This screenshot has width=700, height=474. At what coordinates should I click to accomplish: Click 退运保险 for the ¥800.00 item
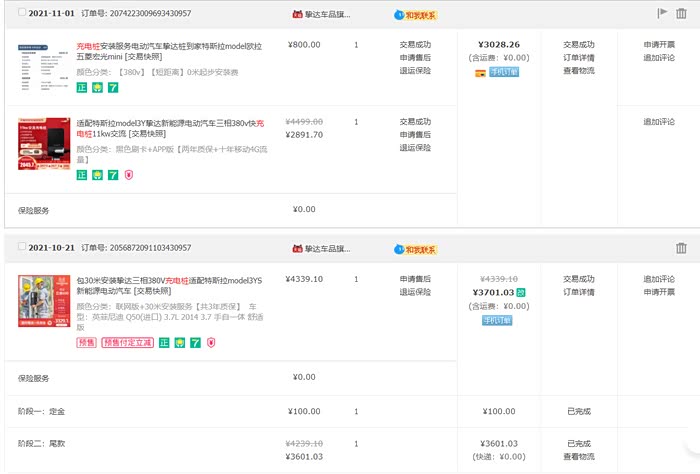[415, 71]
